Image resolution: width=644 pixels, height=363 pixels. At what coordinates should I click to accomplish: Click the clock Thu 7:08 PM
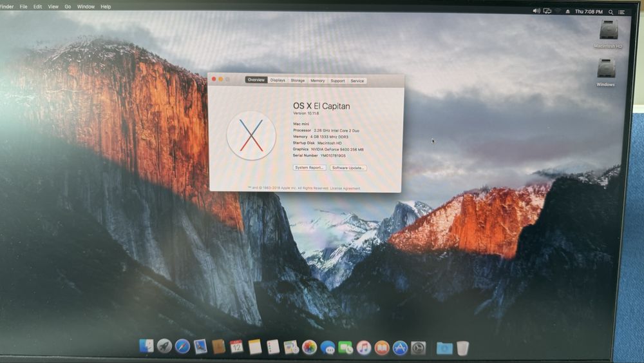[589, 12]
